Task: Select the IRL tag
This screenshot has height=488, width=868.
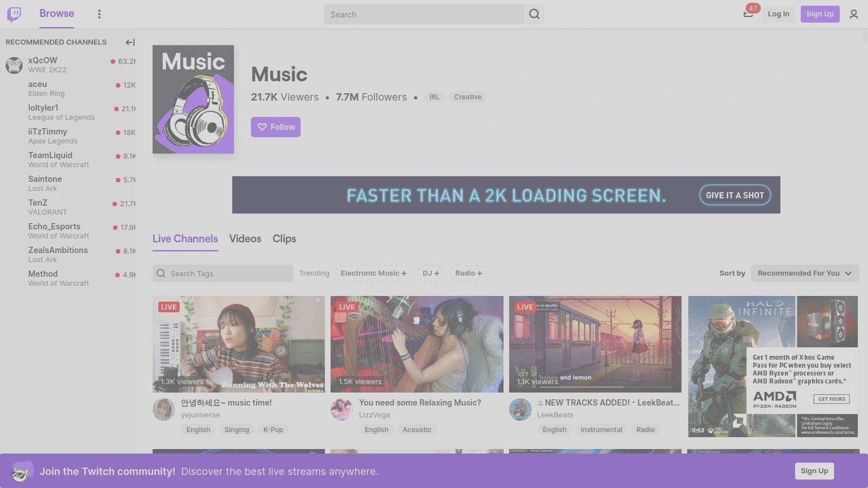Action: [x=435, y=97]
